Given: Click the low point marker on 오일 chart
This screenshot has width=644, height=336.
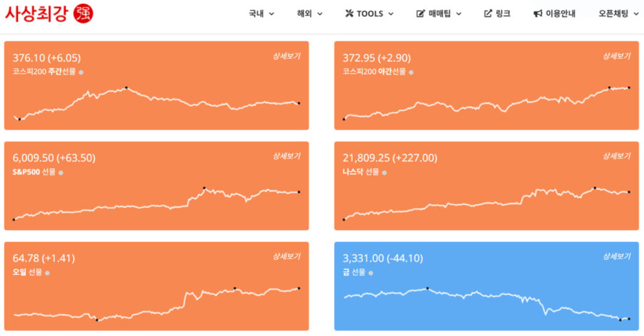Looking at the screenshot, I should click(x=96, y=320).
